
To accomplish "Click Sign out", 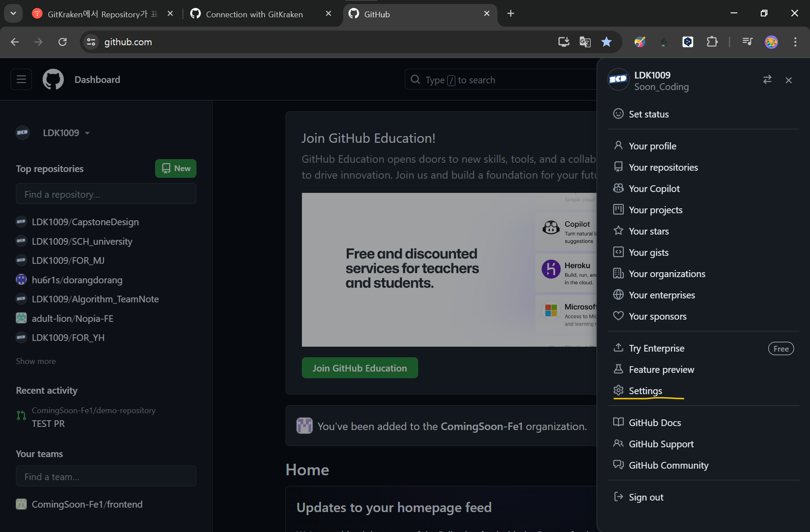I will coord(703,497).
